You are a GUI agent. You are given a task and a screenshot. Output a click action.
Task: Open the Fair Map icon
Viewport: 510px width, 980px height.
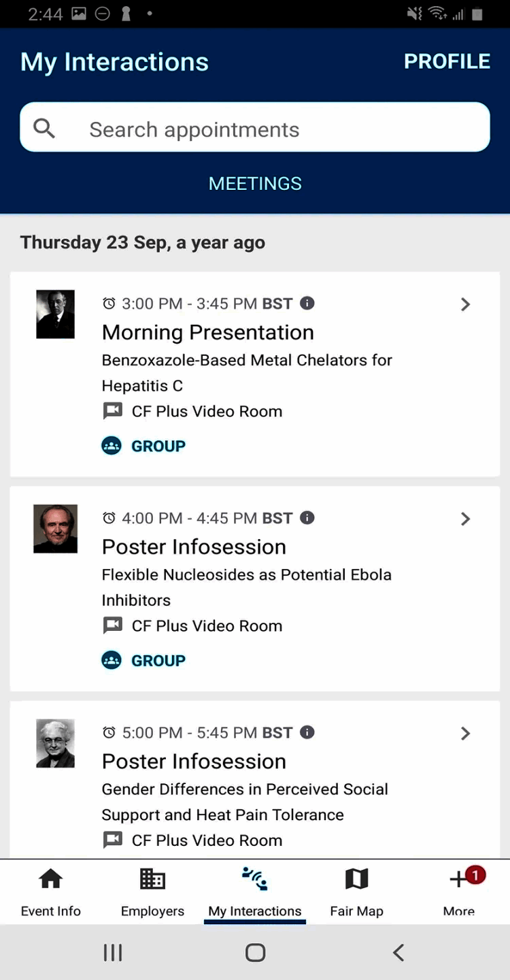(356, 879)
